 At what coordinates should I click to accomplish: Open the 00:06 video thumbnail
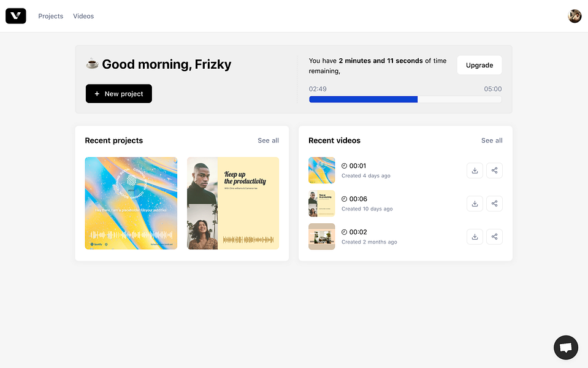322,203
